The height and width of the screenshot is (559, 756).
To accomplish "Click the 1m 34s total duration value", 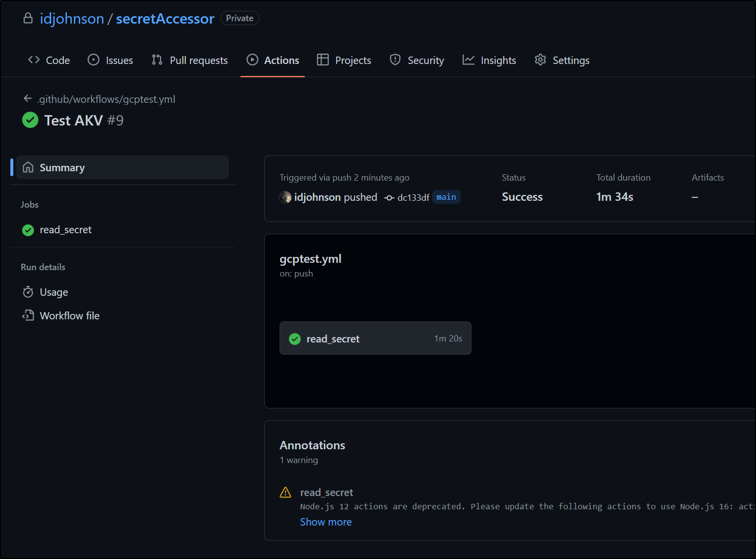I will [615, 197].
